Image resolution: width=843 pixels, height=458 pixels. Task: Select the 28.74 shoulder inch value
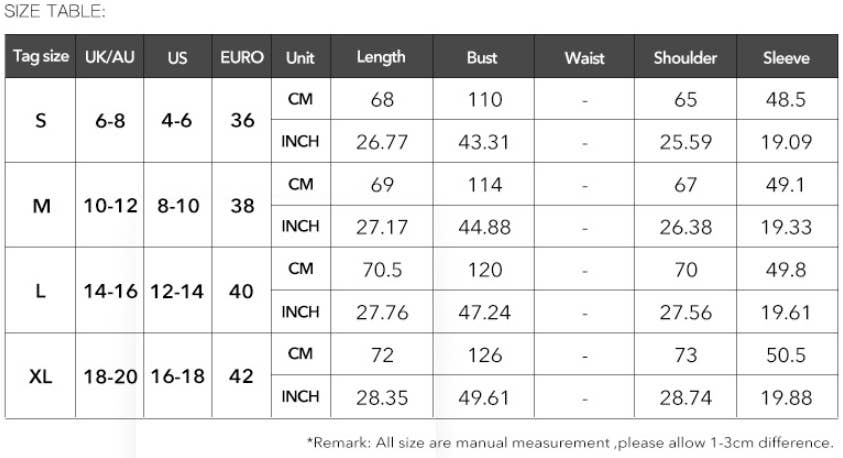coord(686,398)
